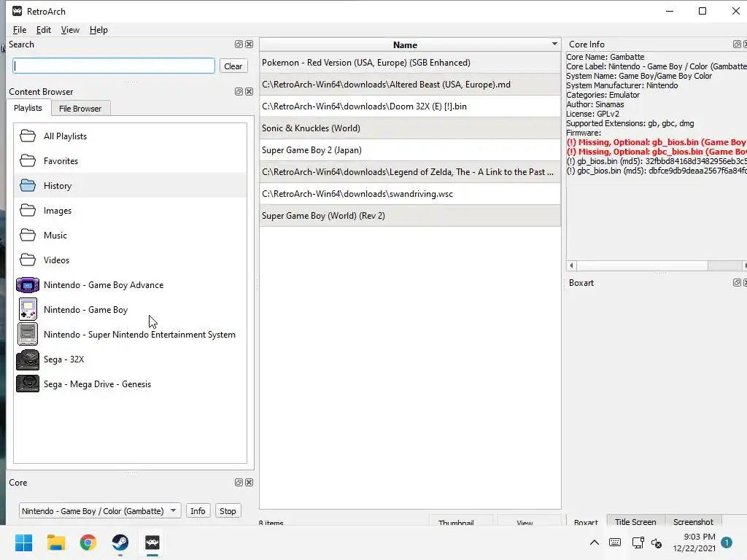Screen dimensions: 747x560
Task: Open the View menu
Action: [70, 29]
